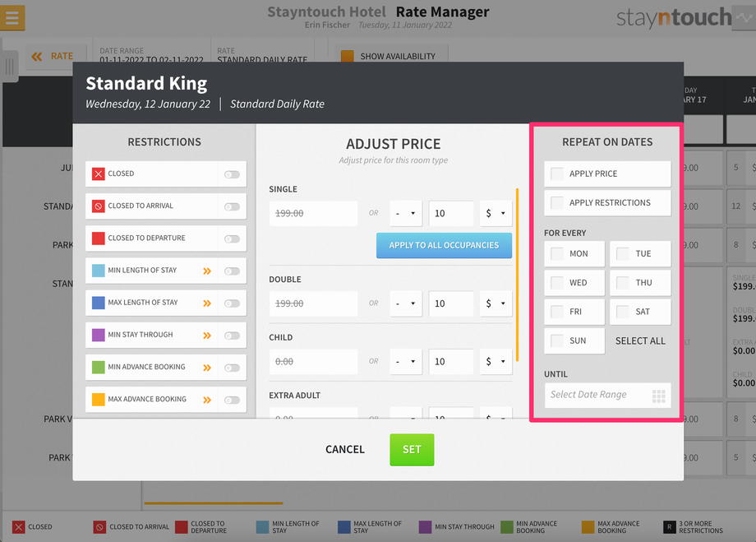Click the background horizontal orange scrollbar
756x542 pixels.
(214, 503)
